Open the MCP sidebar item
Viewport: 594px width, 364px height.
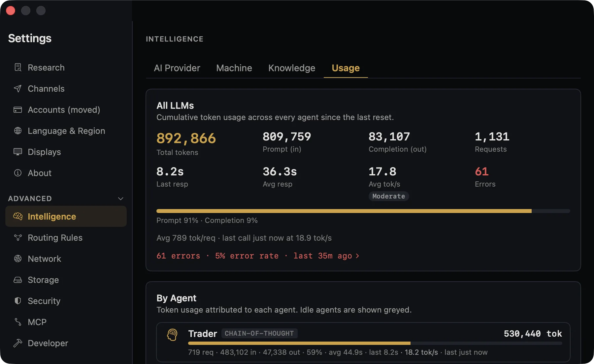click(66, 322)
